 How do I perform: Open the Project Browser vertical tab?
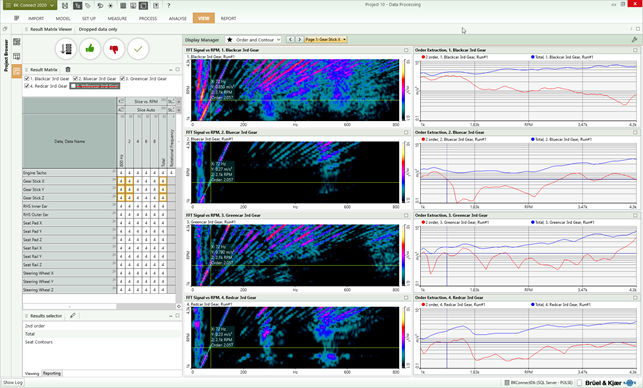pyautogui.click(x=6, y=55)
